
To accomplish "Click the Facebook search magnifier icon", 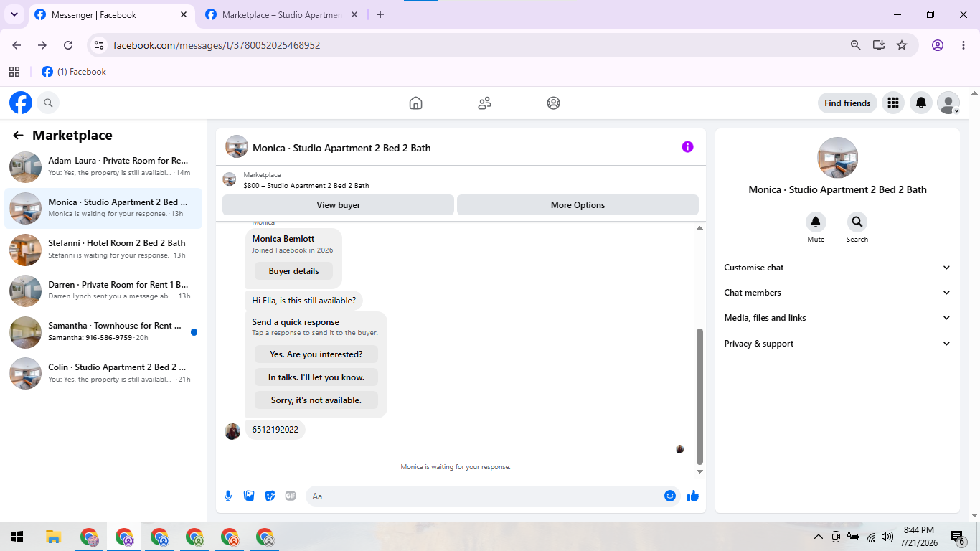I will point(48,103).
